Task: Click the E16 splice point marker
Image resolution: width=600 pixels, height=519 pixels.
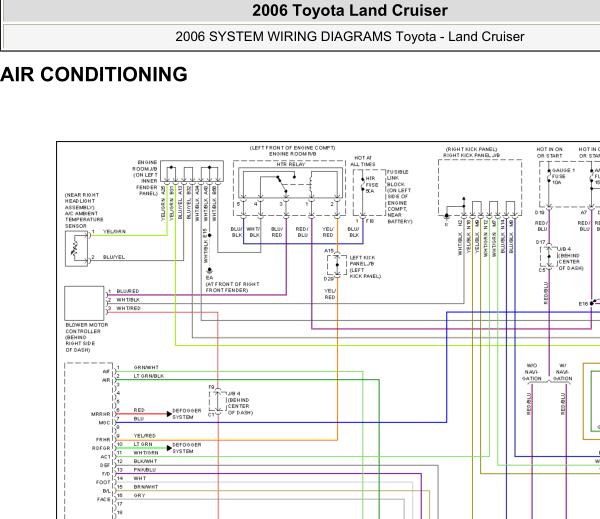Action: click(x=591, y=304)
